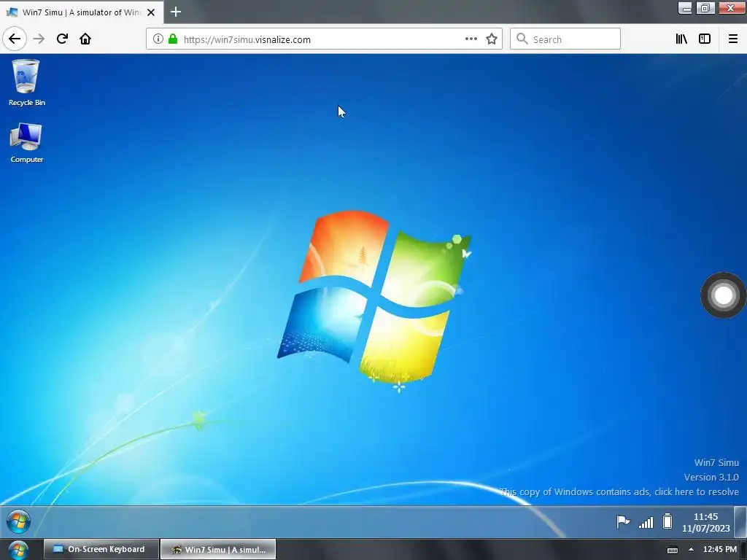The height and width of the screenshot is (560, 747).
Task: Click the keyboard tray icon
Action: 672,550
